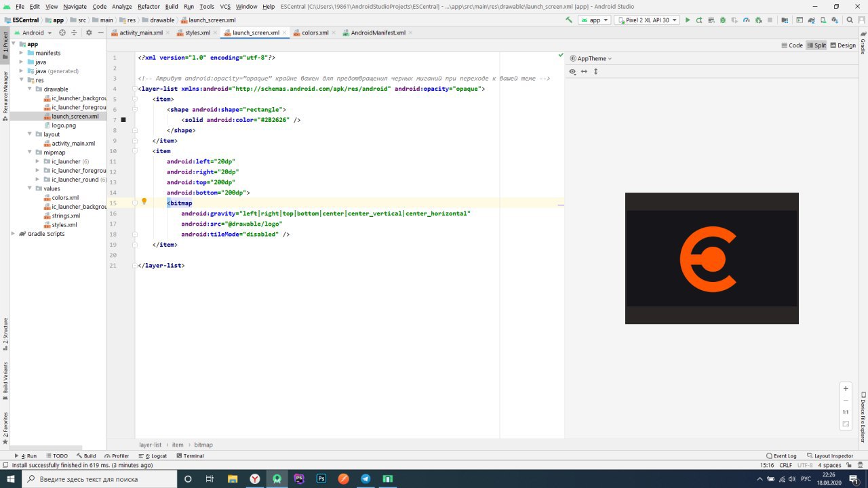This screenshot has width=868, height=488.
Task: Open the AppTheme dropdown in the preview
Action: click(591, 58)
